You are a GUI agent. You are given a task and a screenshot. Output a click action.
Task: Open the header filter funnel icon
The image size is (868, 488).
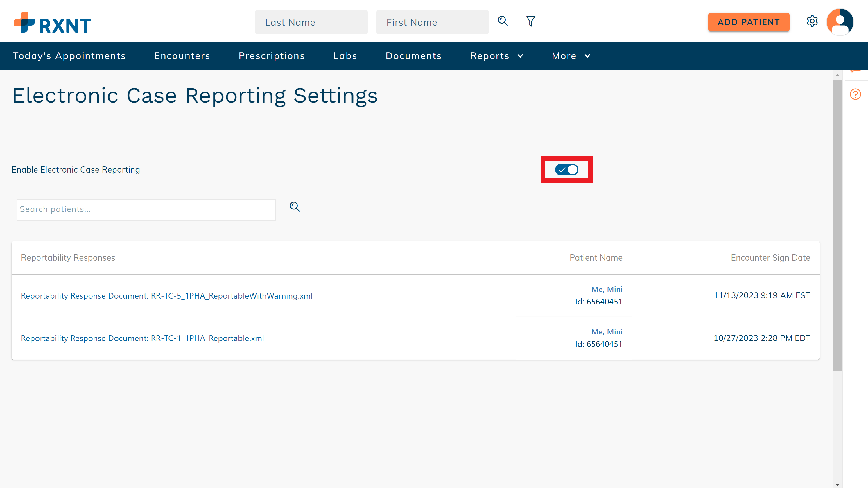[531, 21]
